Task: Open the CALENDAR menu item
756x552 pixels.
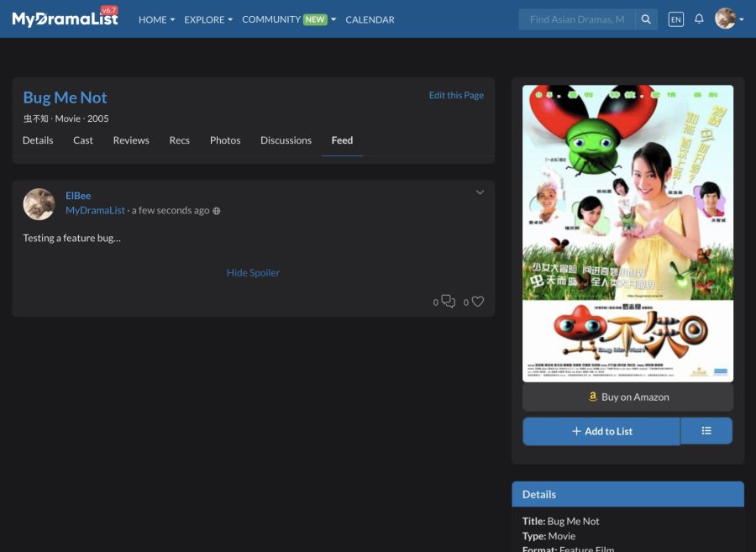Action: coord(370,20)
